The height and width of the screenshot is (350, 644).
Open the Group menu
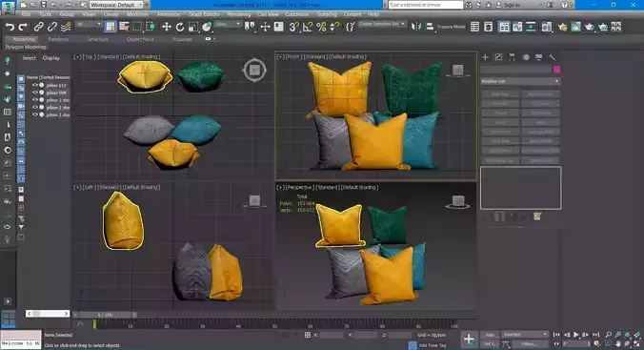coord(67,14)
